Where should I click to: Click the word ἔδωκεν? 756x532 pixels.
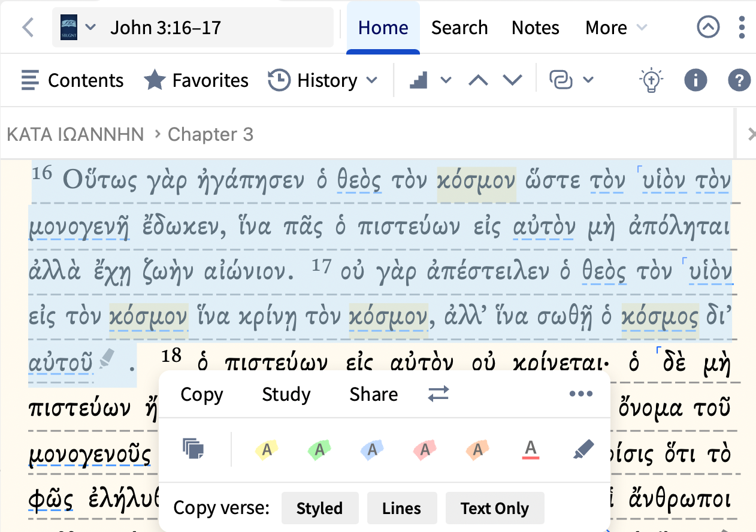183,226
